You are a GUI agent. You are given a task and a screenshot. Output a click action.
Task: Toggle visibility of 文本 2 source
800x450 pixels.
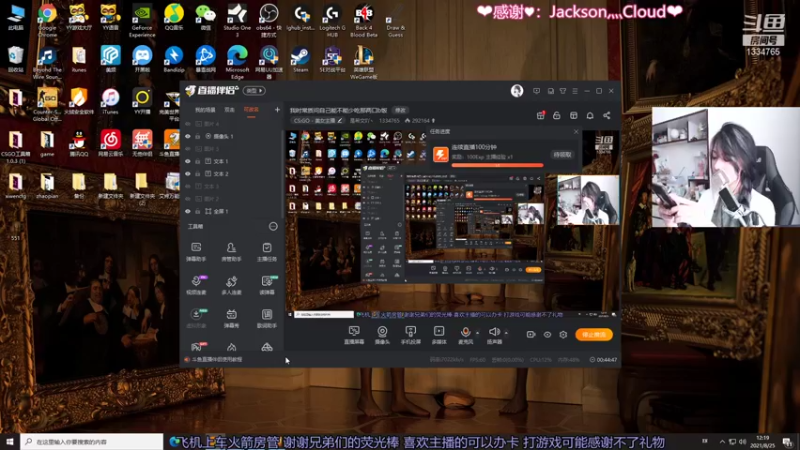pos(188,174)
